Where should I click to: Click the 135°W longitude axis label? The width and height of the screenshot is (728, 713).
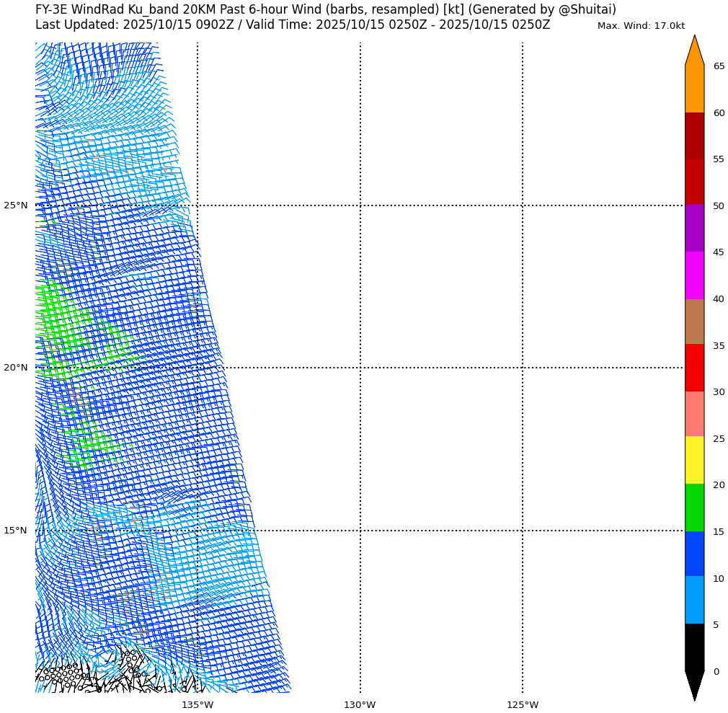(197, 704)
